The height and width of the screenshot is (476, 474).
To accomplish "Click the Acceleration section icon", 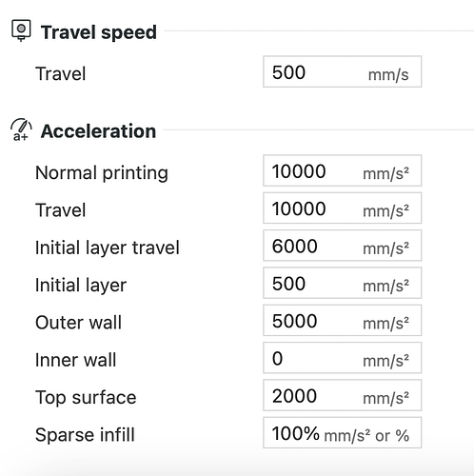I will pos(21,129).
